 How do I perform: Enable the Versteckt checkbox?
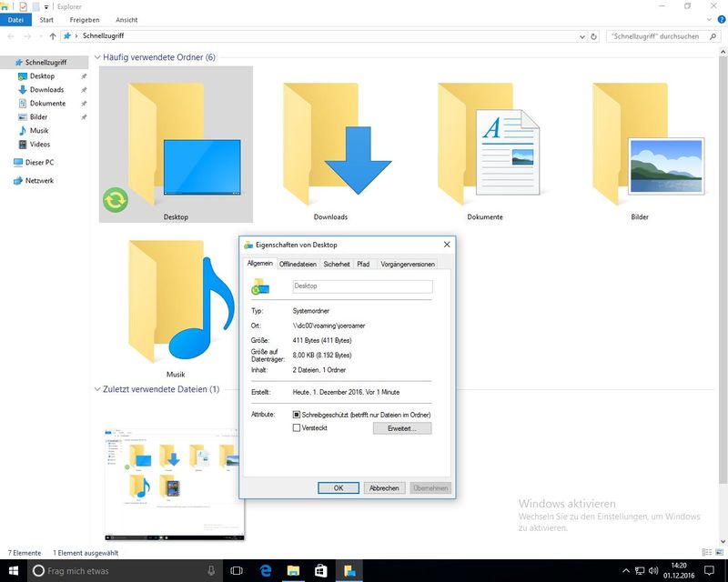(x=297, y=427)
